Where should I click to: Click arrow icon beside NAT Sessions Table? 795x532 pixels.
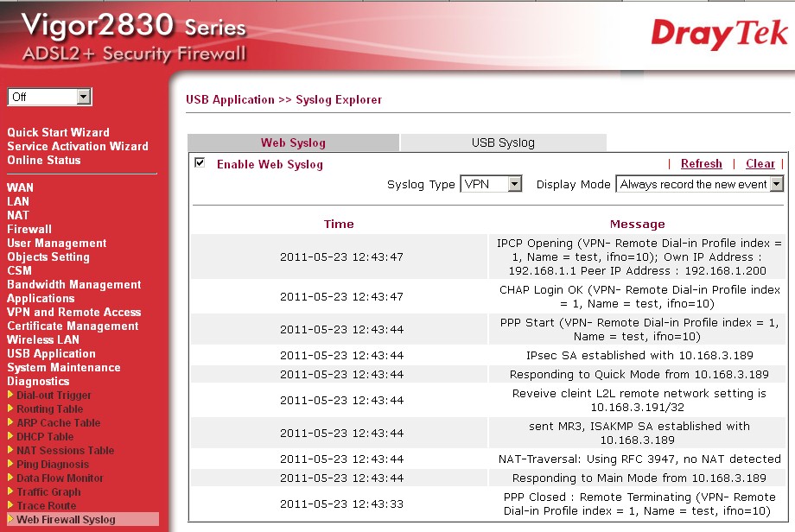(x=10, y=450)
